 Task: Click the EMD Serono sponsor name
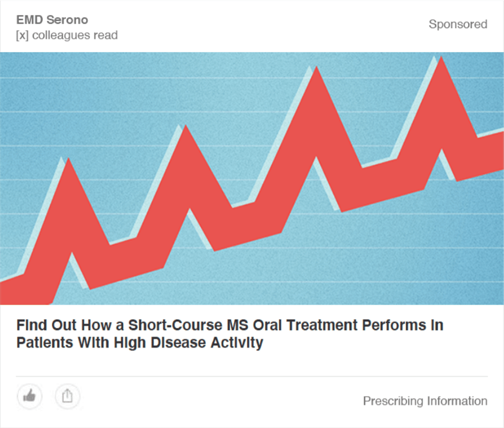tap(52, 20)
